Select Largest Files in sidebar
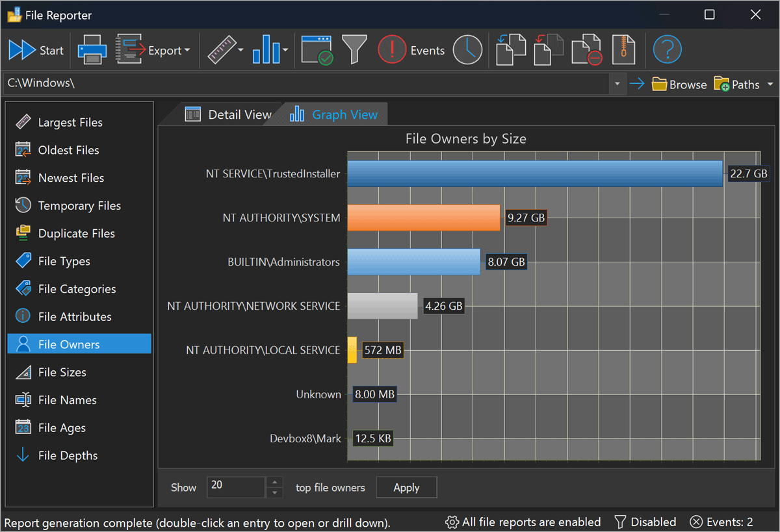Viewport: 780px width, 532px height. coord(70,122)
